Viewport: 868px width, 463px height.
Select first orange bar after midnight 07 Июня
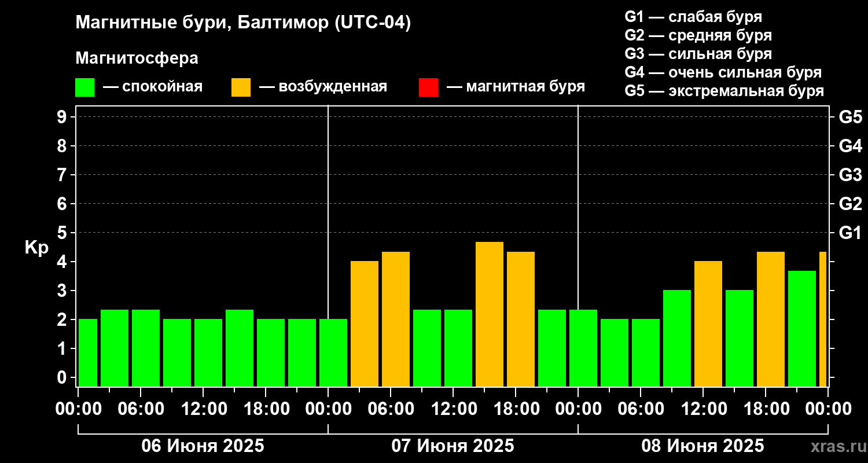tap(365, 324)
